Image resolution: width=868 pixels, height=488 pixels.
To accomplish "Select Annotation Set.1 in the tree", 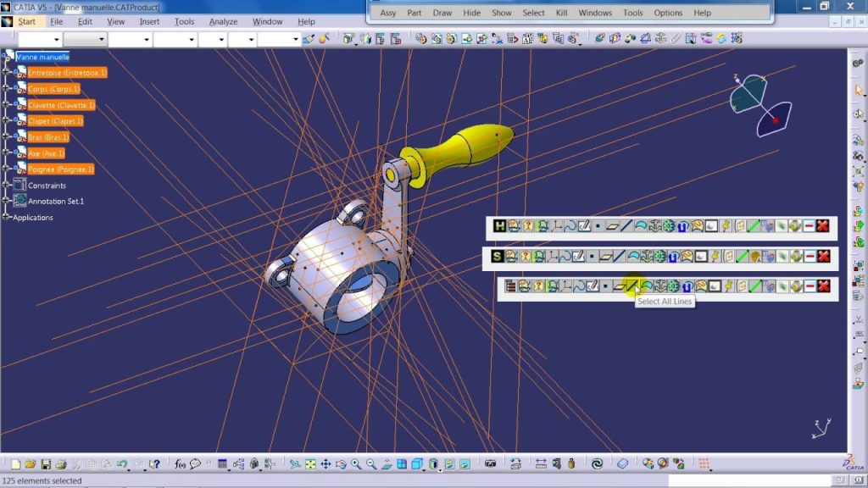I will pyautogui.click(x=56, y=202).
